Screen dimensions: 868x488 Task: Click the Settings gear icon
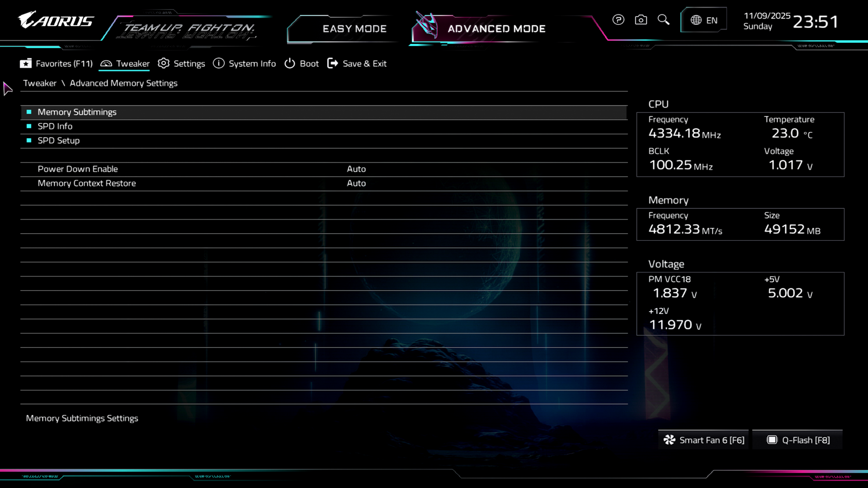tap(164, 64)
